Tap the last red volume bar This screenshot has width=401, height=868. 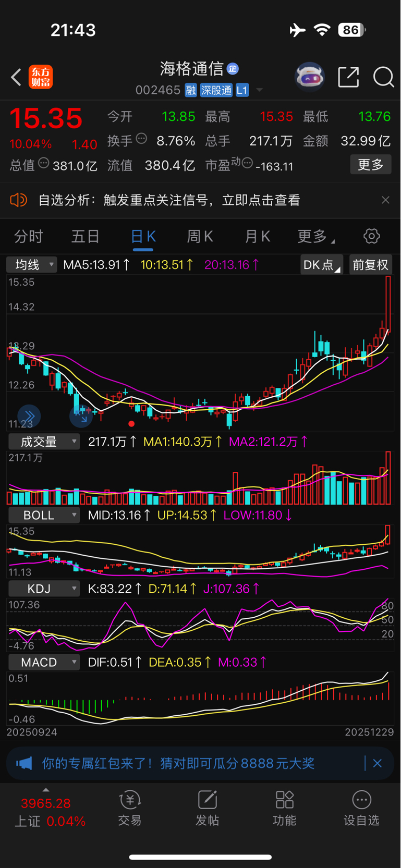(x=388, y=478)
